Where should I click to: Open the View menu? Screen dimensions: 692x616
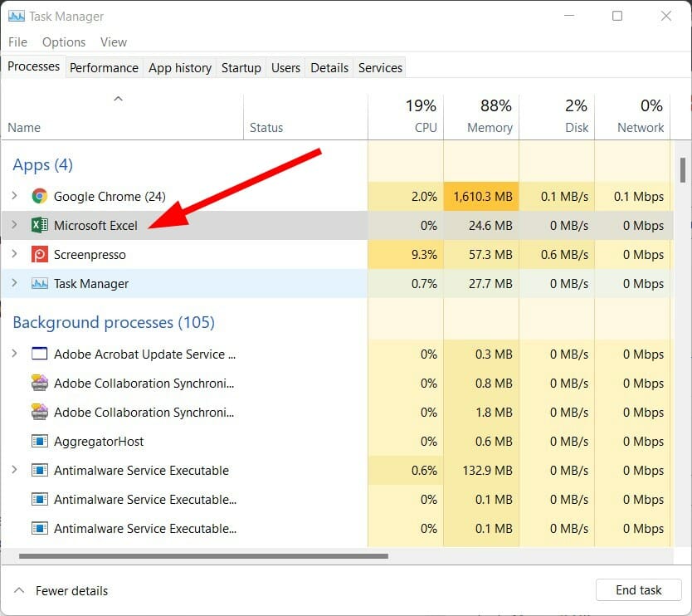click(114, 42)
